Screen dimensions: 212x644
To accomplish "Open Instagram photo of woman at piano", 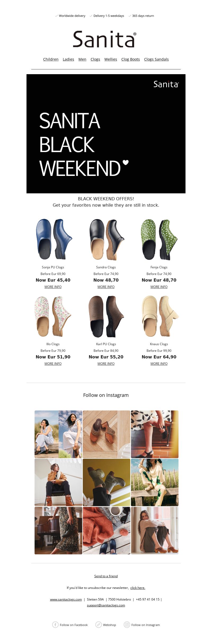I will click(58, 531).
